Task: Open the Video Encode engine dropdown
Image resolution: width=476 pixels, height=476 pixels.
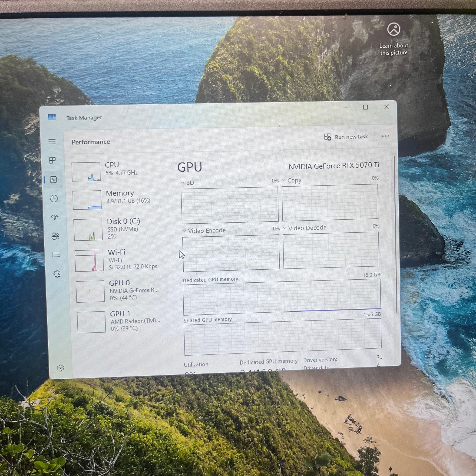Action: click(204, 231)
